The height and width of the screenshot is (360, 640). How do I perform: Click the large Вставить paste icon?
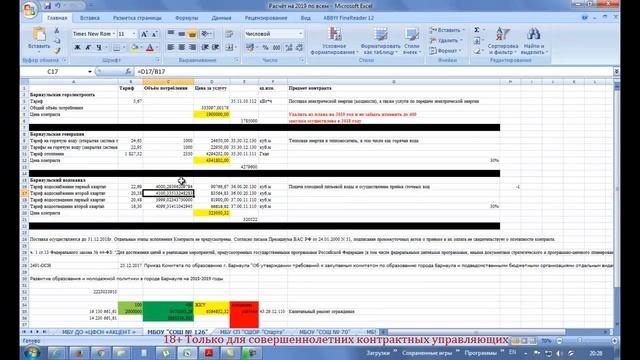click(x=39, y=35)
